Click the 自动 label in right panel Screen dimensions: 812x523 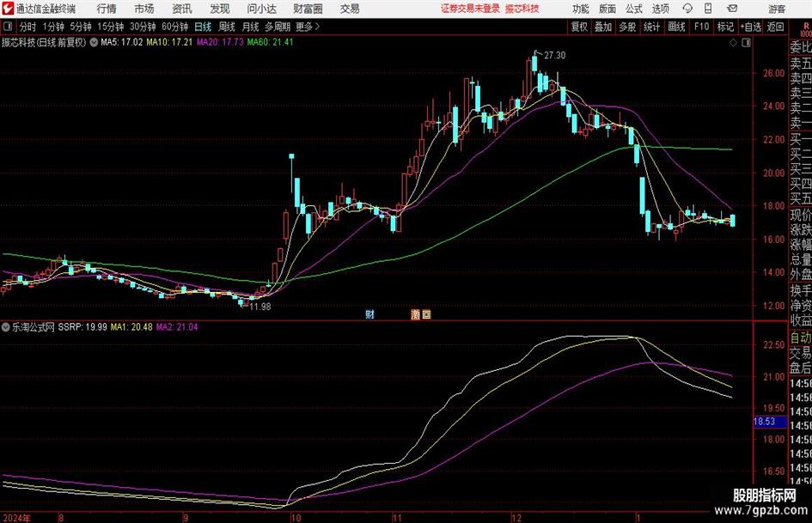[801, 338]
